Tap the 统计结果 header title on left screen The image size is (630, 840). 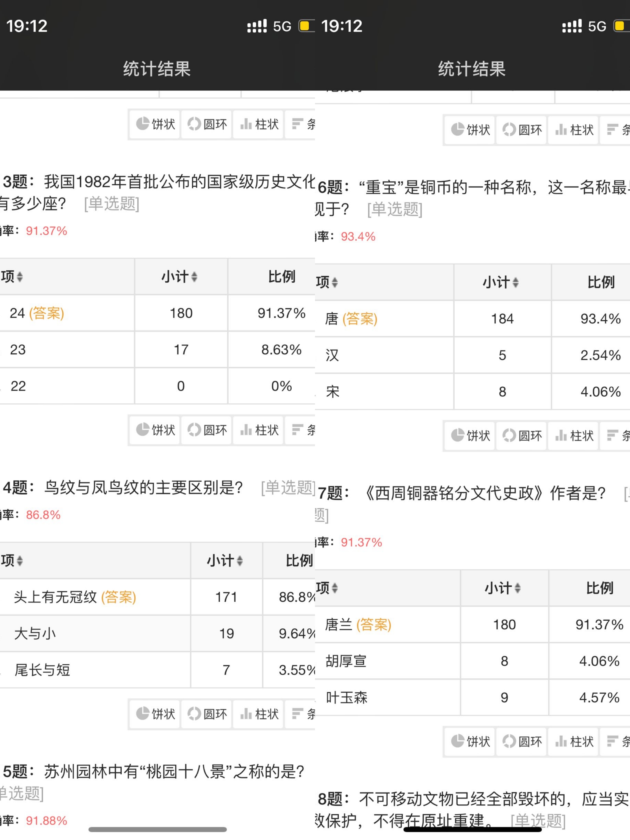tap(157, 69)
